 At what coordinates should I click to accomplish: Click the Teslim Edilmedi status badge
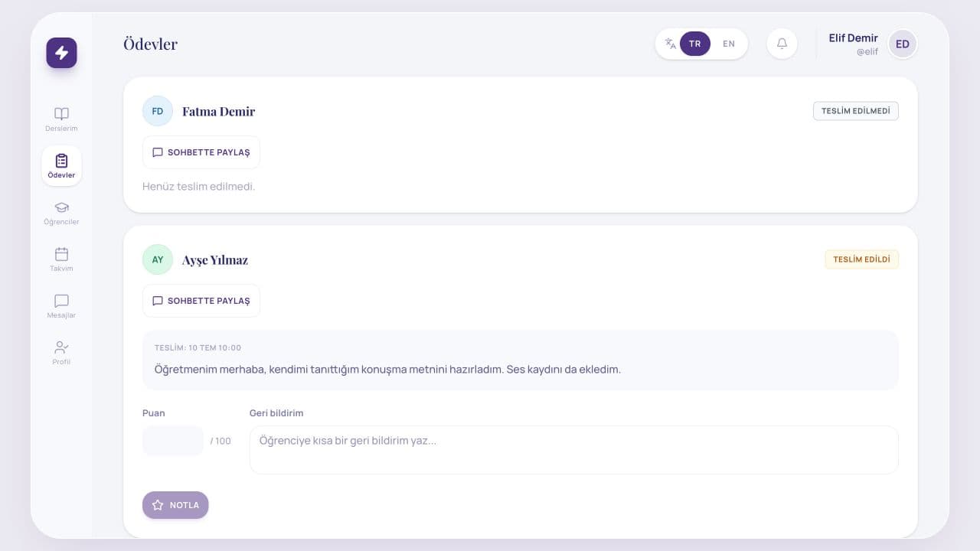[856, 111]
